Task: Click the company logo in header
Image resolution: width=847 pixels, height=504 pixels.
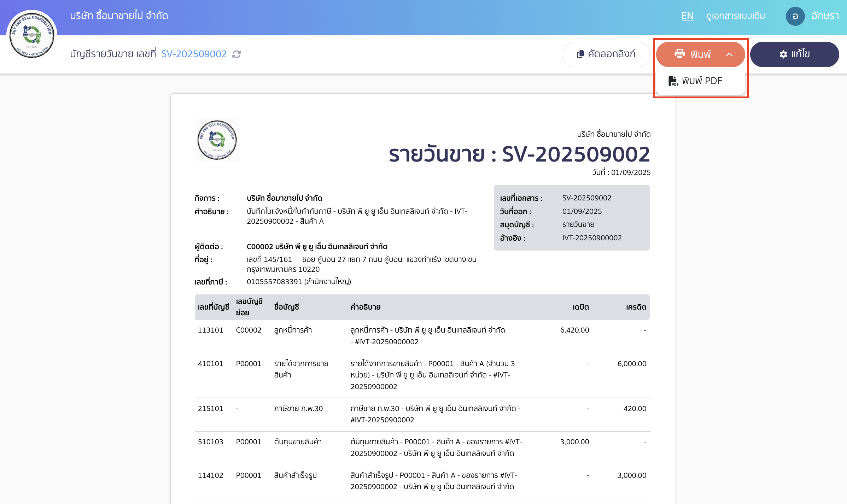Action: click(x=32, y=34)
